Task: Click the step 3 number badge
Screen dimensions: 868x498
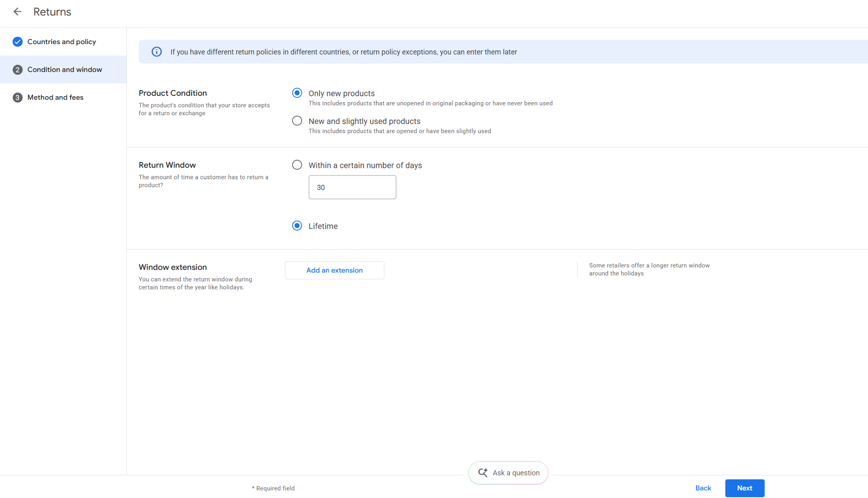Action: [17, 97]
